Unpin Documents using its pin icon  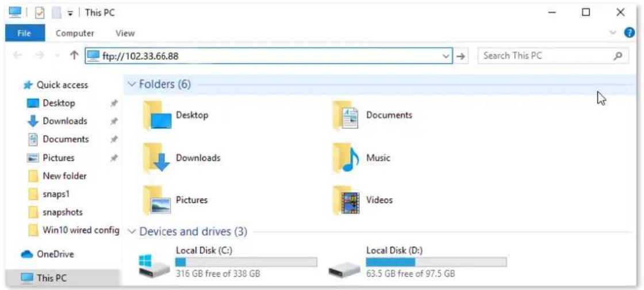114,140
